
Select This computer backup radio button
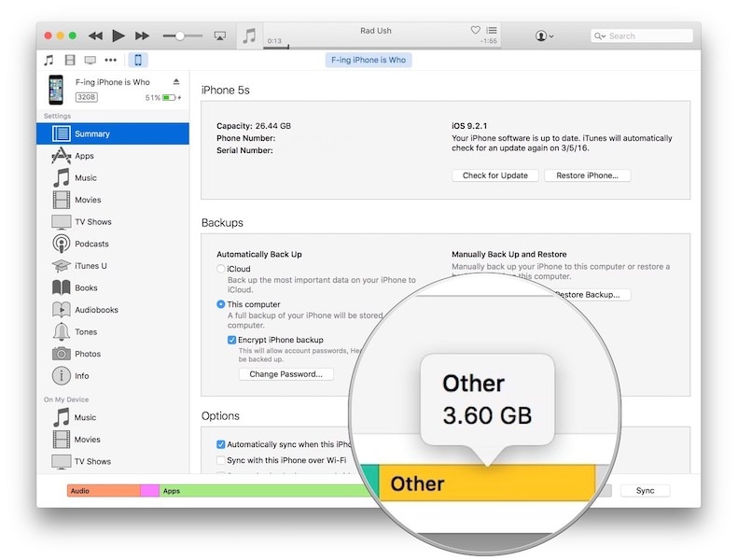pos(221,304)
